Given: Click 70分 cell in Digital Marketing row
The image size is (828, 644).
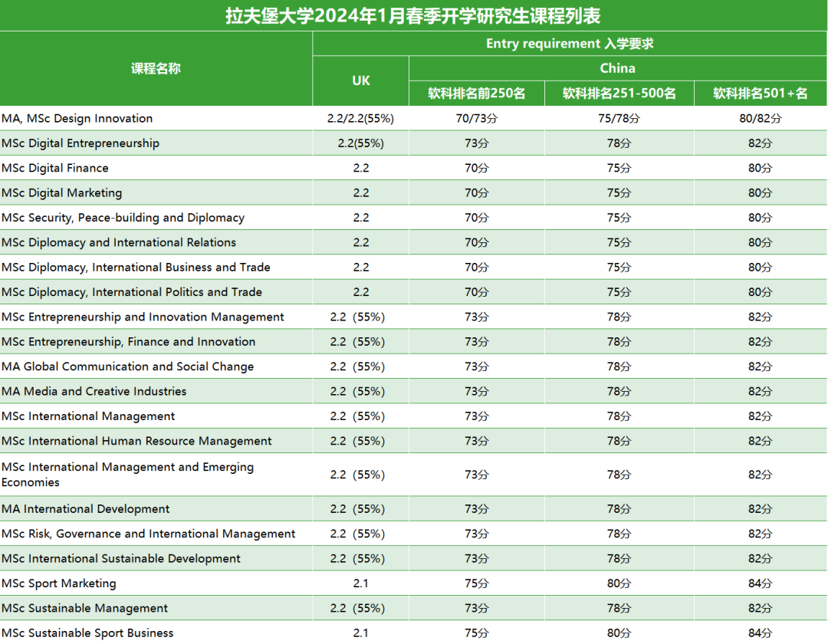Looking at the screenshot, I should coord(476,192).
